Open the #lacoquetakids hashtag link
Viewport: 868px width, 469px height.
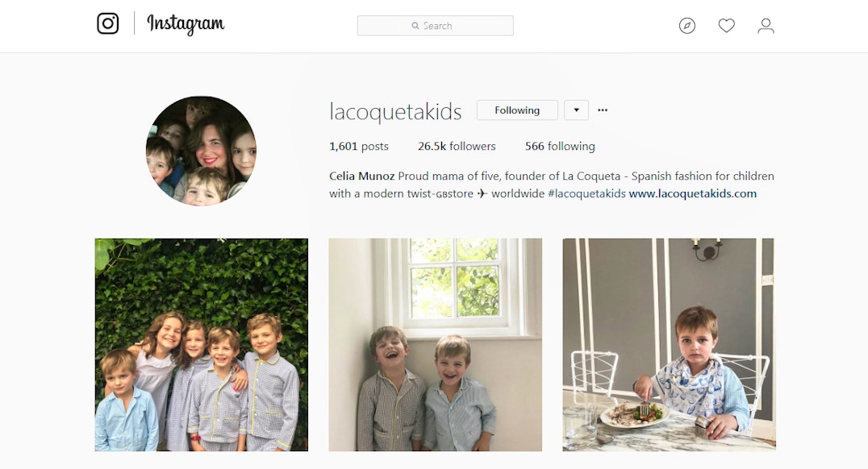tap(586, 193)
